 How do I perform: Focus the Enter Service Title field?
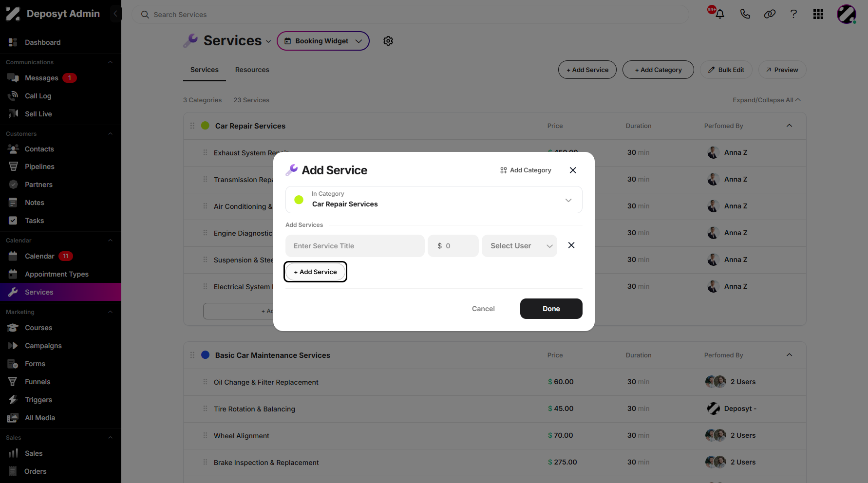click(355, 246)
